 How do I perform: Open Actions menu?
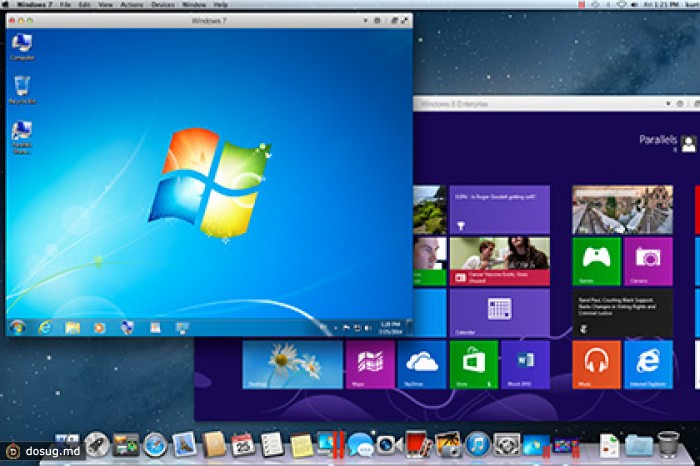132,4
